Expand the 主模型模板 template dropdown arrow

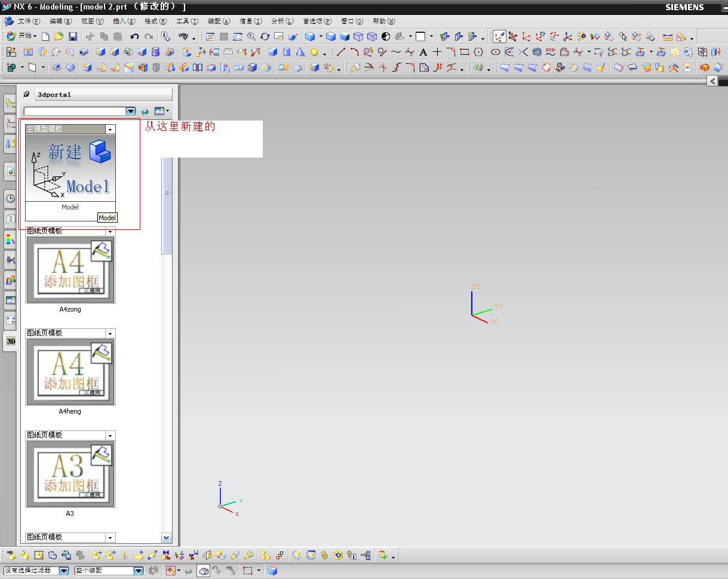tap(110, 129)
